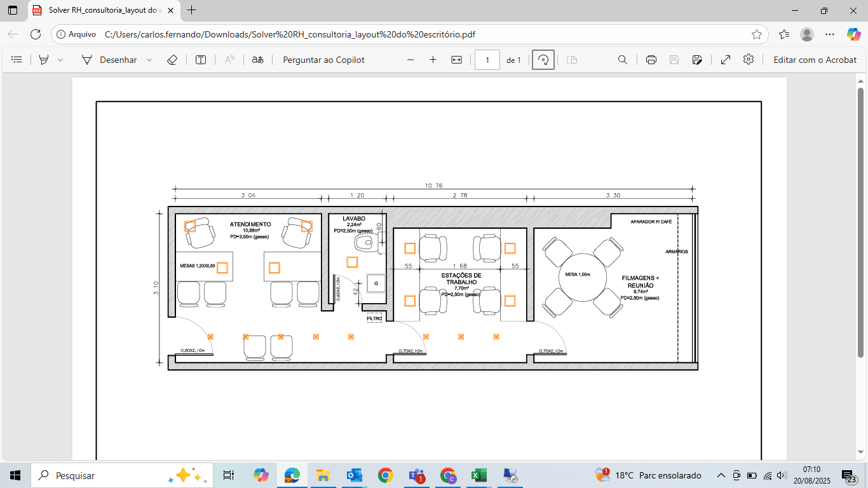Open PDF viewer settings gear

click(749, 60)
